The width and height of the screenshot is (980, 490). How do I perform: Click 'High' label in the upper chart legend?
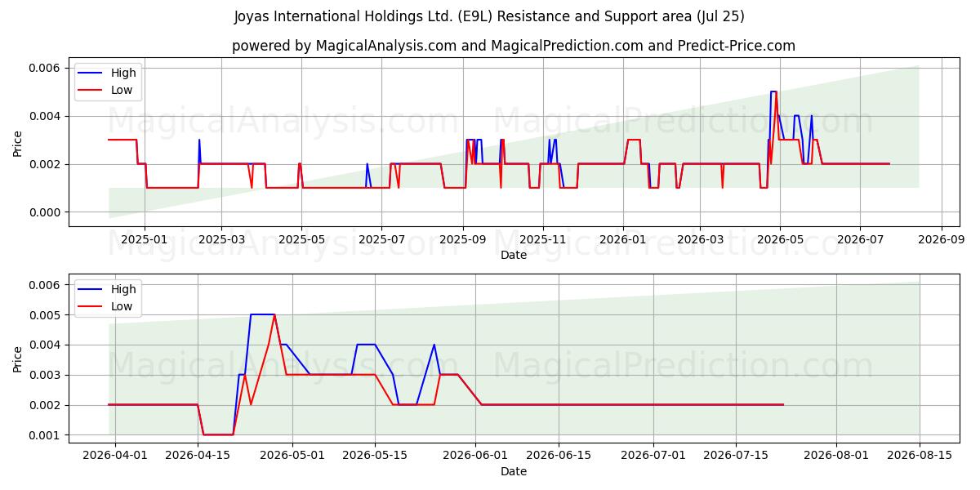point(123,73)
